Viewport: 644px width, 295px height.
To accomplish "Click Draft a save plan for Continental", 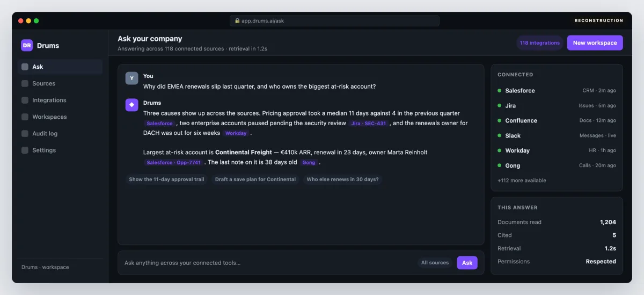I will point(255,179).
